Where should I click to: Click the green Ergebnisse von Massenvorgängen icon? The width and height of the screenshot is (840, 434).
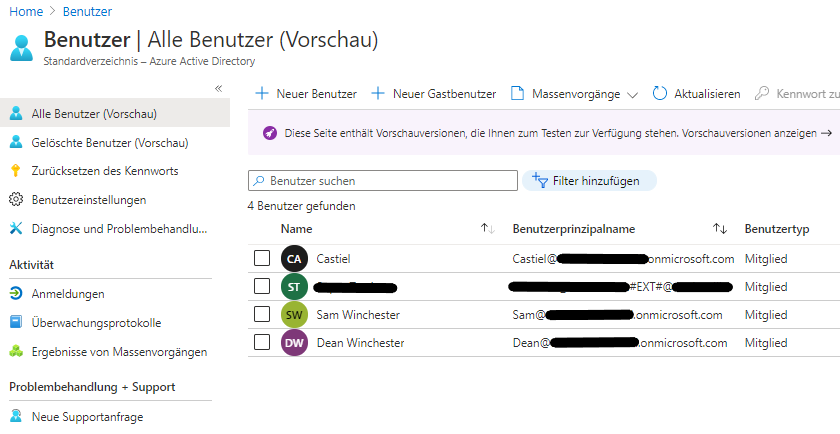(16, 351)
